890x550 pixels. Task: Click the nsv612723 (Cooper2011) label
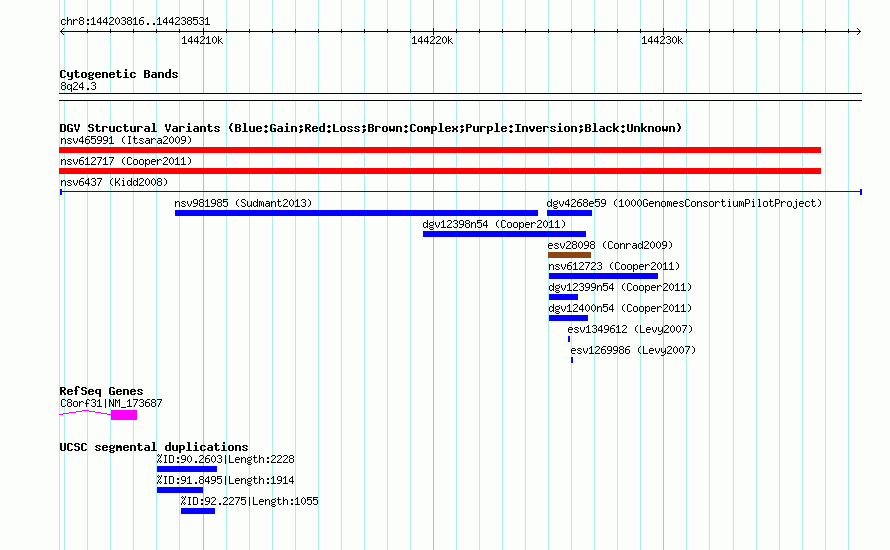tap(614, 266)
